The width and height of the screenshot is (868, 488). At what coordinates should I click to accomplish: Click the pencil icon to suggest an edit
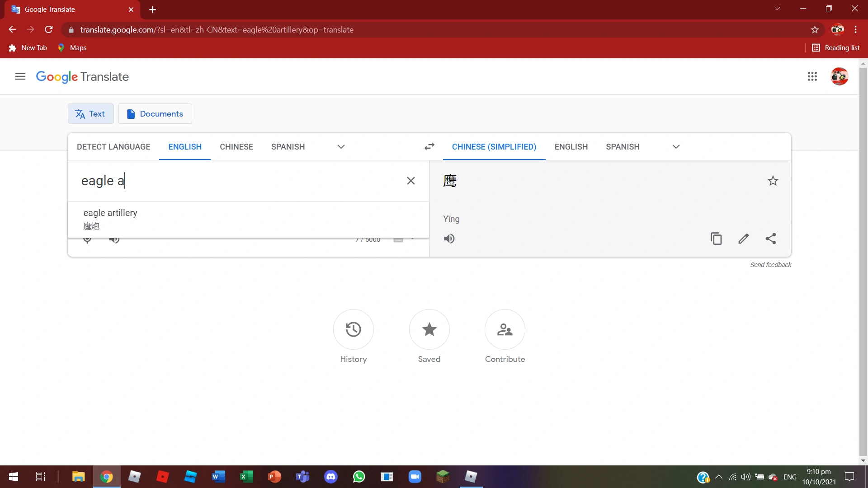743,239
